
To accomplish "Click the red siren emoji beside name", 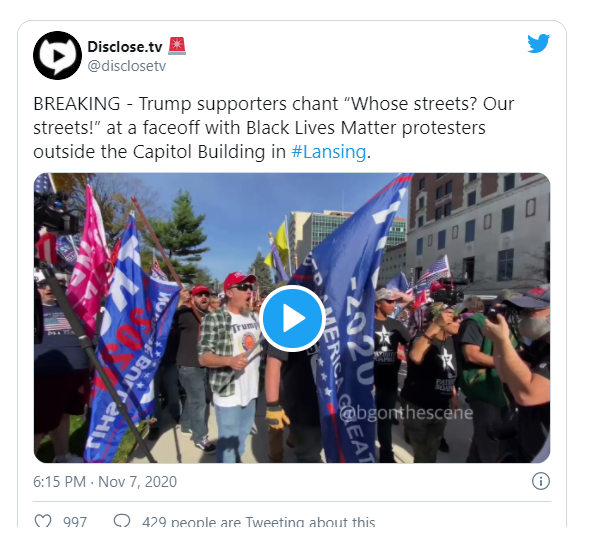I will pos(177,46).
